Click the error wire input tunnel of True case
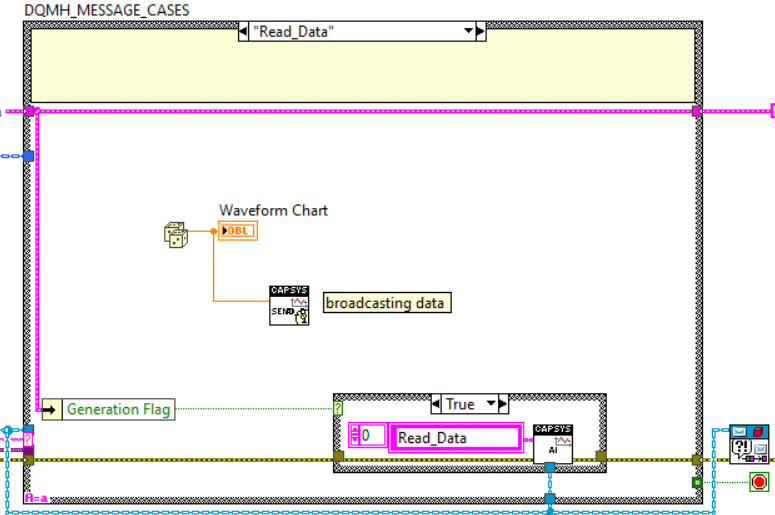 (x=339, y=456)
